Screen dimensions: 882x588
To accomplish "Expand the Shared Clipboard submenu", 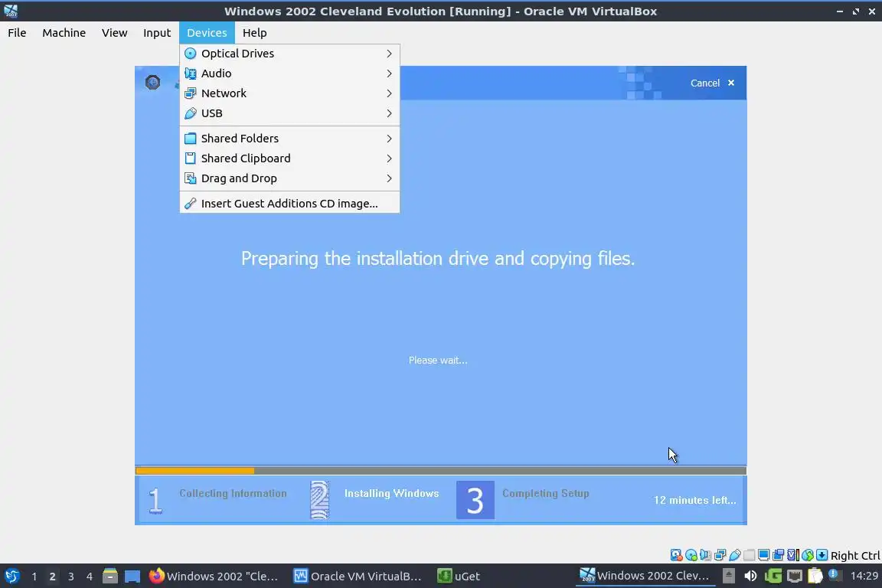I will pyautogui.click(x=289, y=158).
